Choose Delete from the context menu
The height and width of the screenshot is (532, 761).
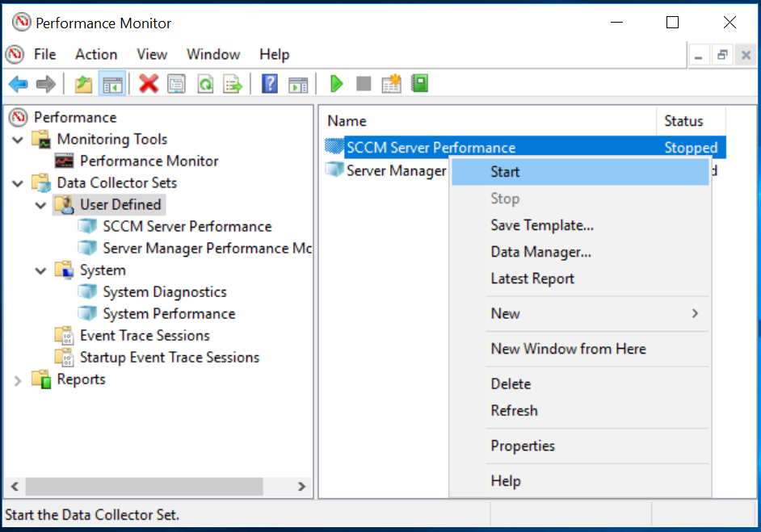(x=581, y=384)
